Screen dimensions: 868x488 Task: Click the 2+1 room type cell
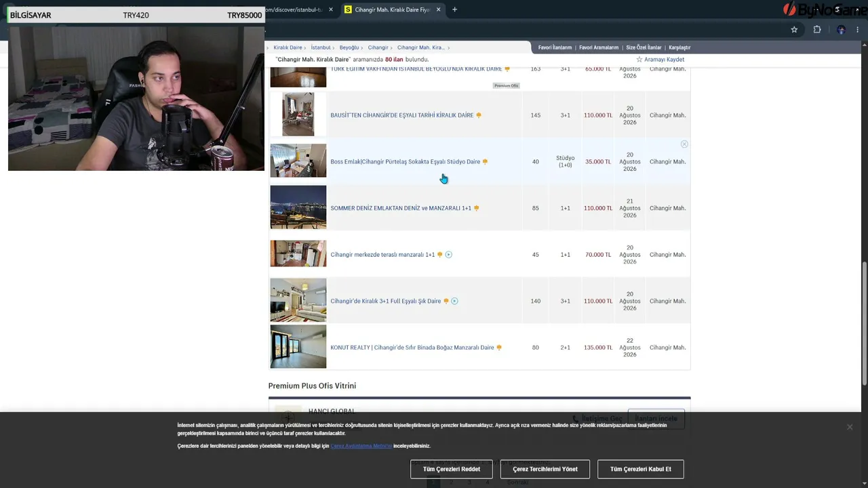click(x=565, y=348)
